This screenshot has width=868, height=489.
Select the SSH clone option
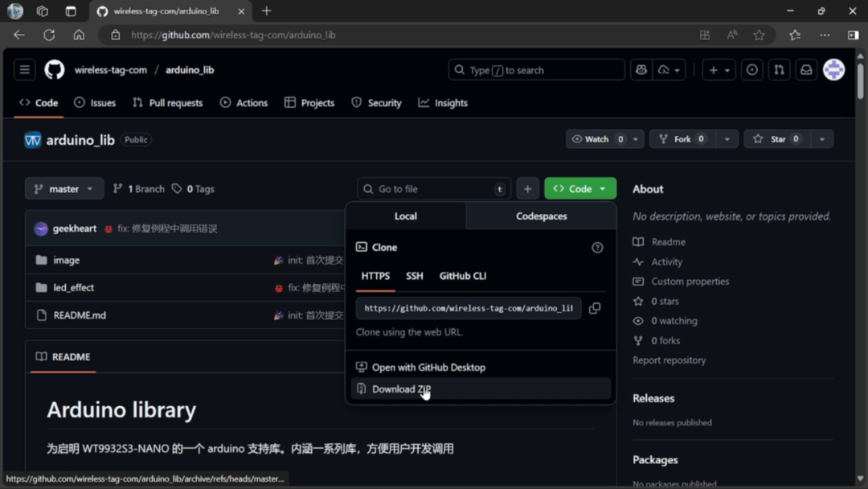[x=414, y=276]
